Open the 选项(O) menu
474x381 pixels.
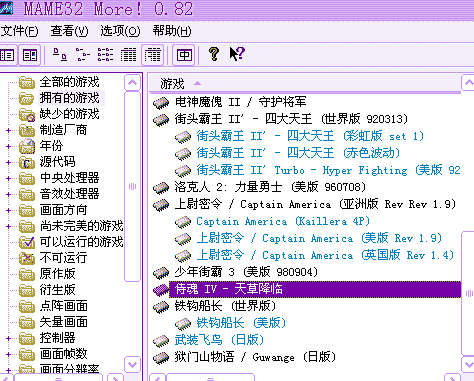click(x=120, y=31)
